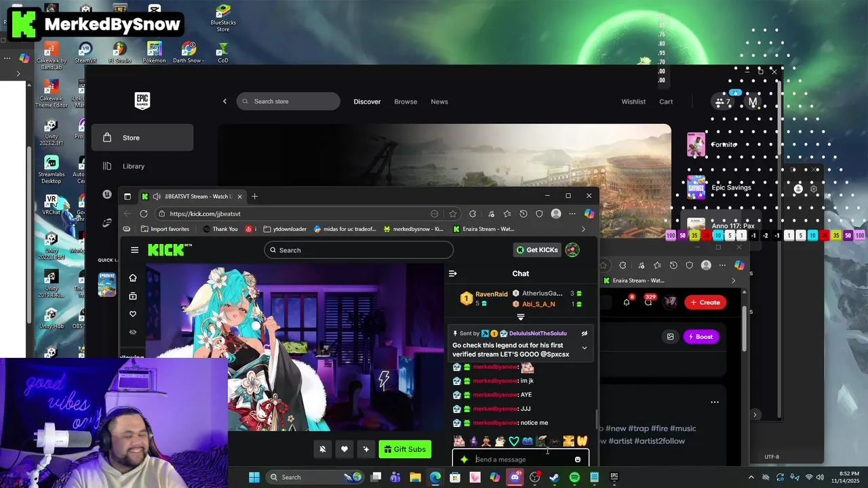The width and height of the screenshot is (868, 488).
Task: Toggle tab audio speaker on JJBEATSVT tab
Action: tap(157, 197)
